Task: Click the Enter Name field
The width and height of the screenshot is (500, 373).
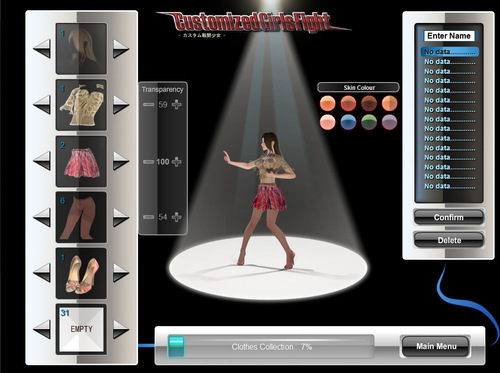Action: click(449, 36)
